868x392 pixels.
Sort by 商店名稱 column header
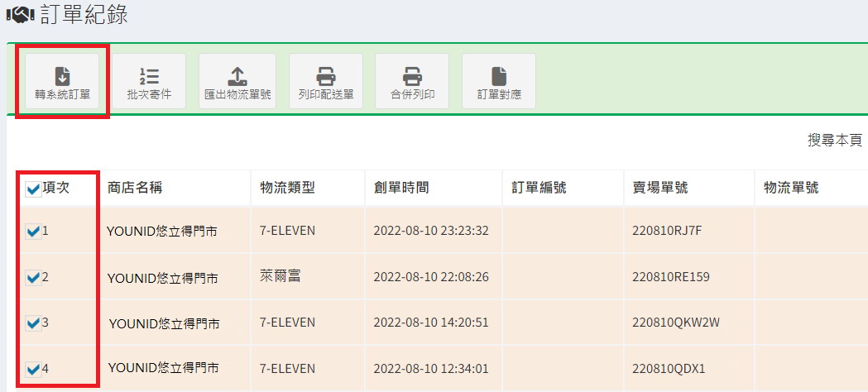tap(135, 188)
